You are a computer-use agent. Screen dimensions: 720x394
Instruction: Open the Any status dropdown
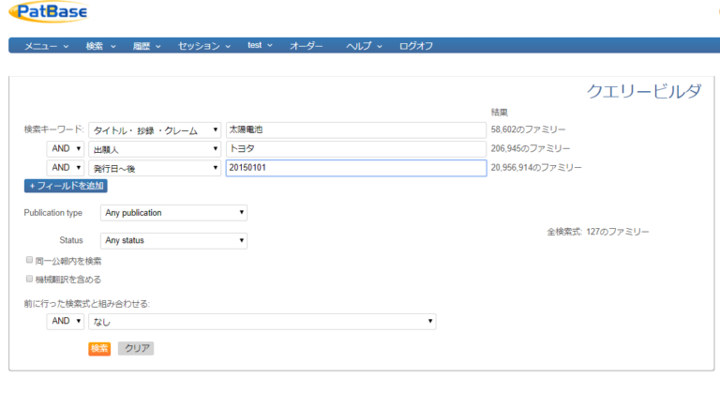coord(174,241)
